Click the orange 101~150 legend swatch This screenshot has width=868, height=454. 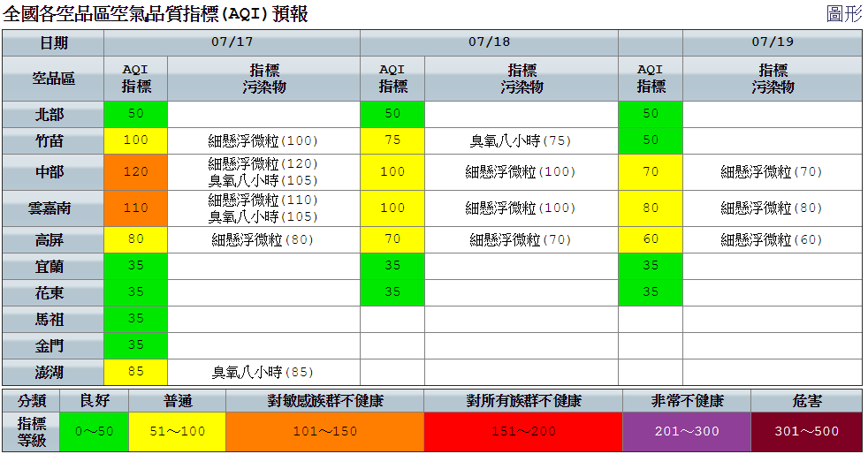point(325,431)
